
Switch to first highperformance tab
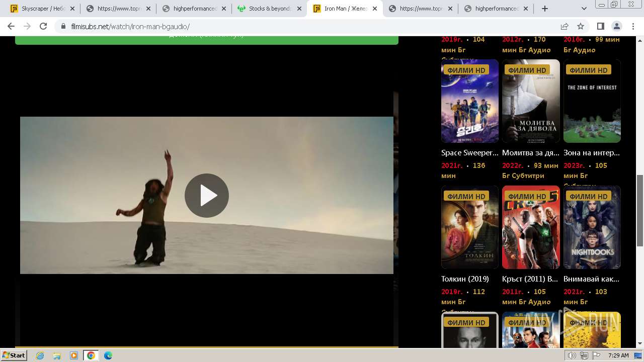point(194,9)
